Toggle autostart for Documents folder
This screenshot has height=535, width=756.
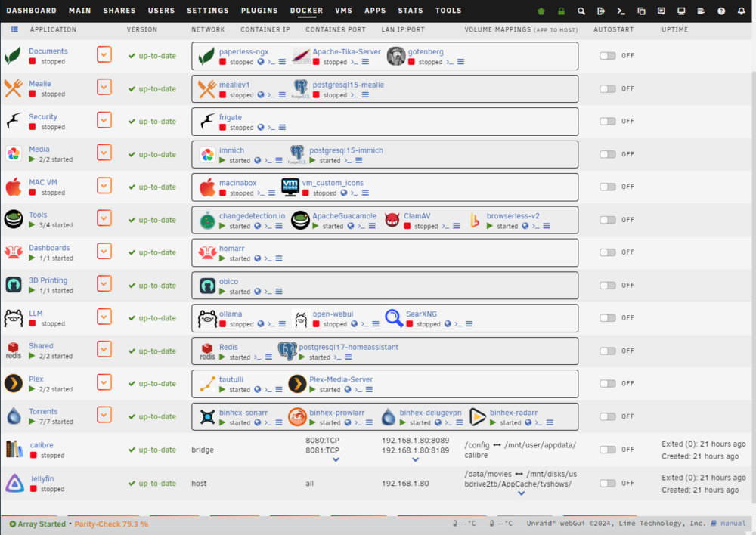pyautogui.click(x=608, y=55)
